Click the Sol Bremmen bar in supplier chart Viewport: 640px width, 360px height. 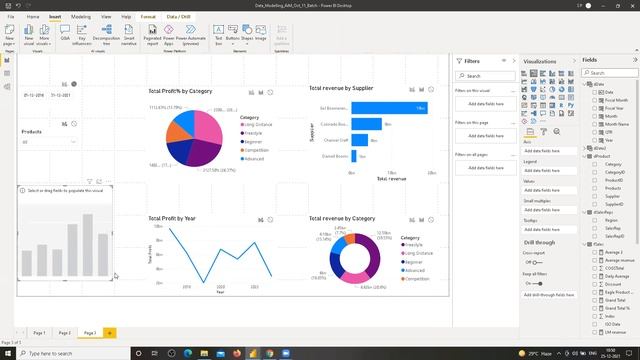pyautogui.click(x=389, y=108)
